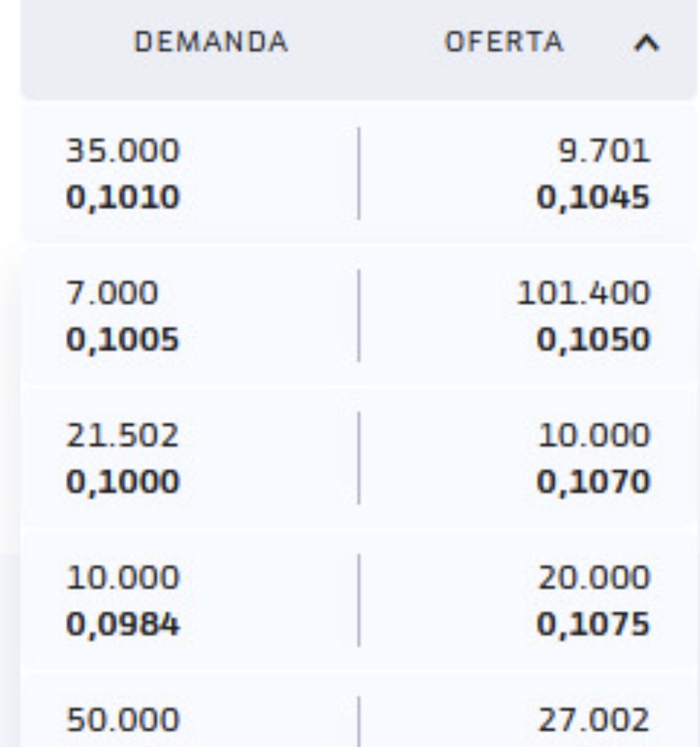Click the OFERTA column header
The height and width of the screenshot is (747, 700).
pyautogui.click(x=503, y=43)
